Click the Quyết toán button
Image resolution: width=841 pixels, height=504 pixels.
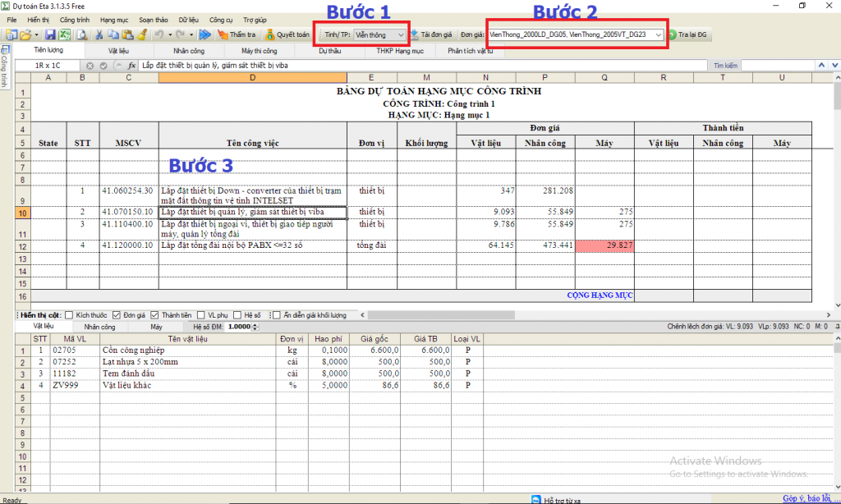[x=287, y=34]
